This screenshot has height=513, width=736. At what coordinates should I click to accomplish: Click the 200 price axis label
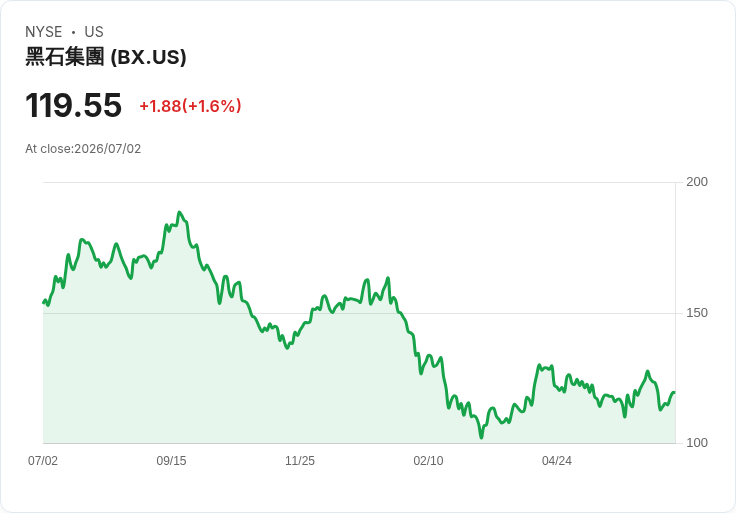click(697, 182)
